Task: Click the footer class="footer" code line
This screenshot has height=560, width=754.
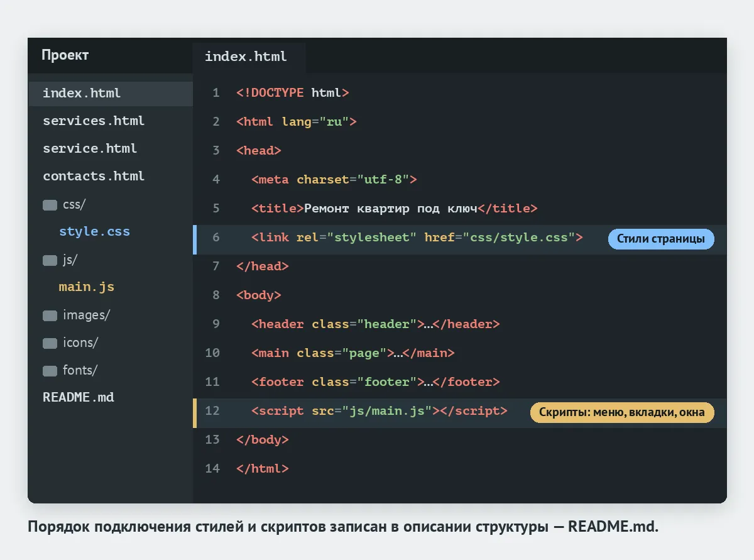Action: pos(376,382)
